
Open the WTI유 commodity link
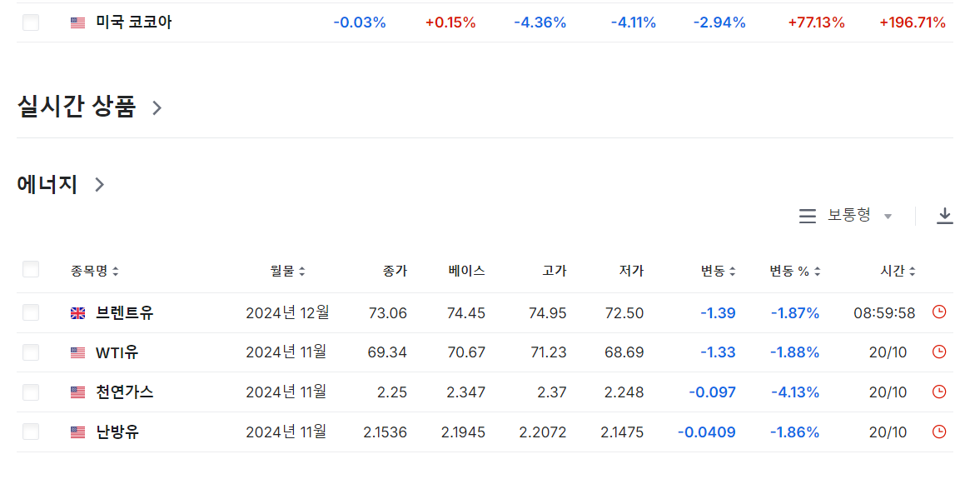[x=117, y=352]
